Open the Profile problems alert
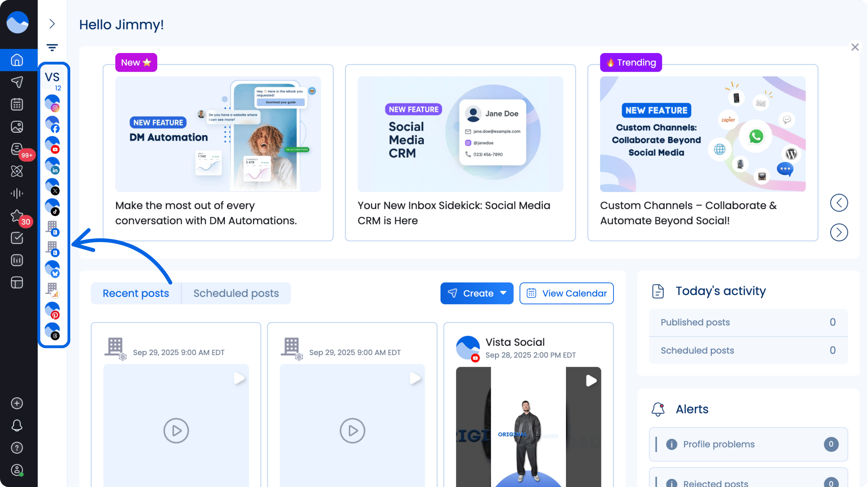868x487 pixels. click(x=748, y=444)
